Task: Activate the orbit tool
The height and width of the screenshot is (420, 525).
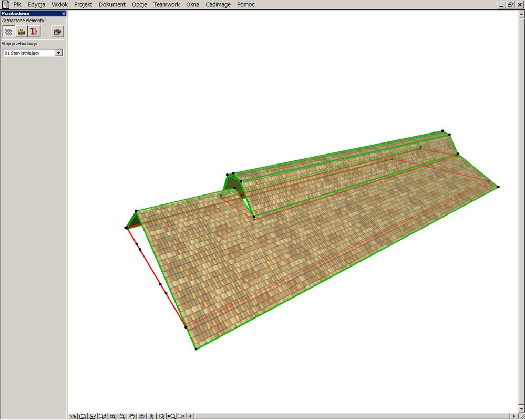Action: pos(142,416)
